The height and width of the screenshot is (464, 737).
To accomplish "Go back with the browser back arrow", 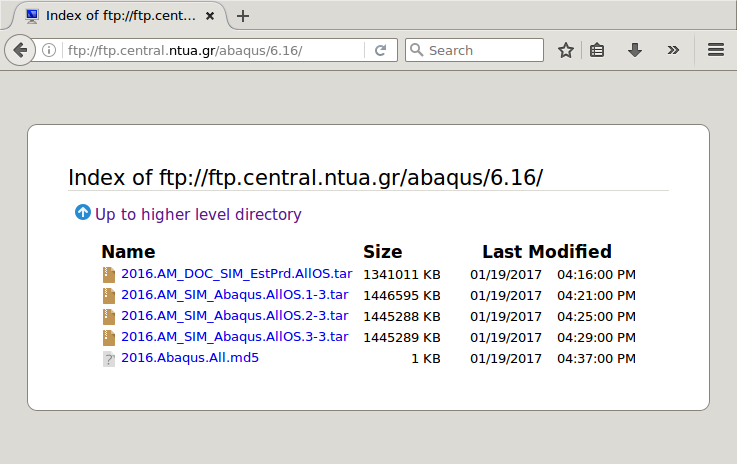I will 20,50.
